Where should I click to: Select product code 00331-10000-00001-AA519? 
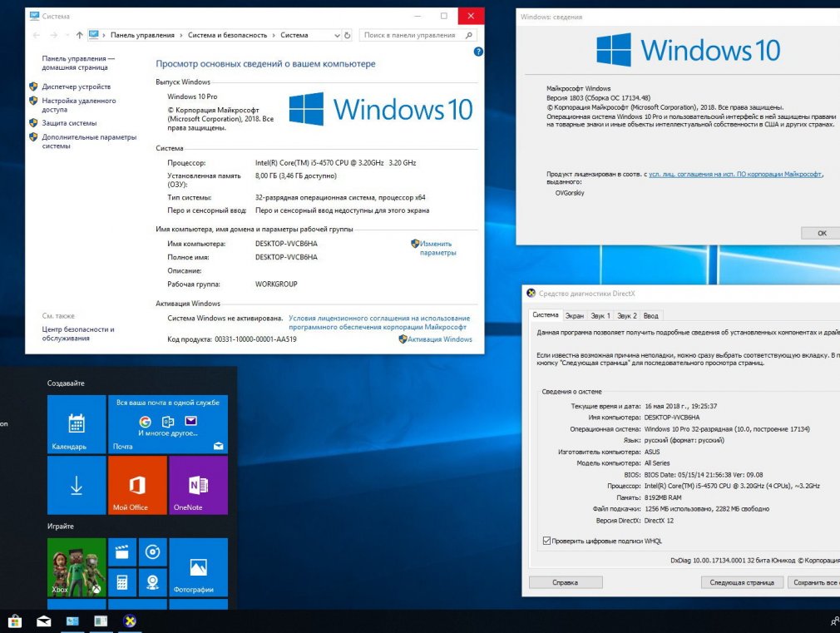(x=255, y=339)
